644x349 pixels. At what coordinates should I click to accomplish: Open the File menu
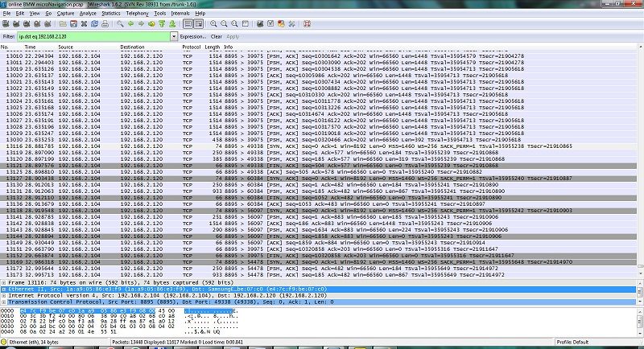coord(7,14)
